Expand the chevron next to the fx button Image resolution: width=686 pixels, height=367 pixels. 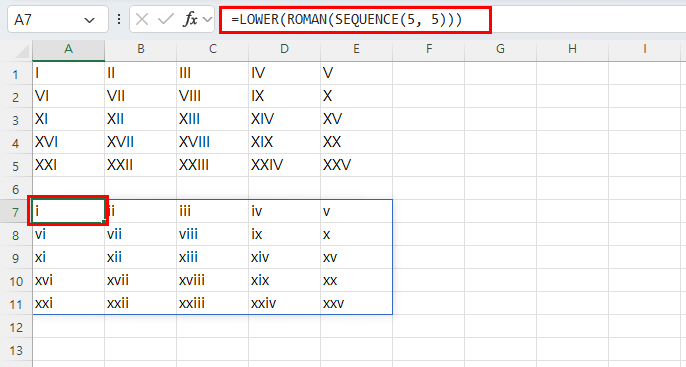click(207, 20)
